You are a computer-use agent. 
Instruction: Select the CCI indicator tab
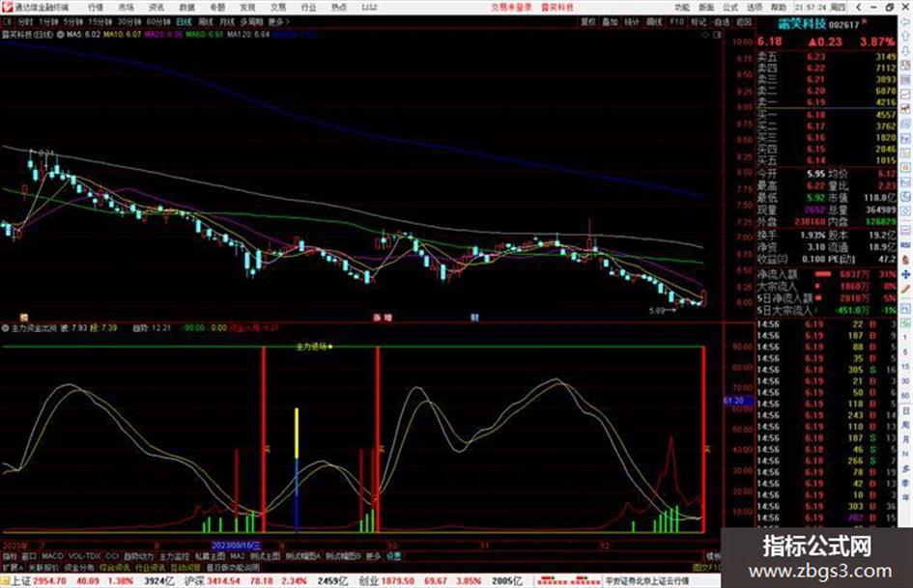click(112, 556)
